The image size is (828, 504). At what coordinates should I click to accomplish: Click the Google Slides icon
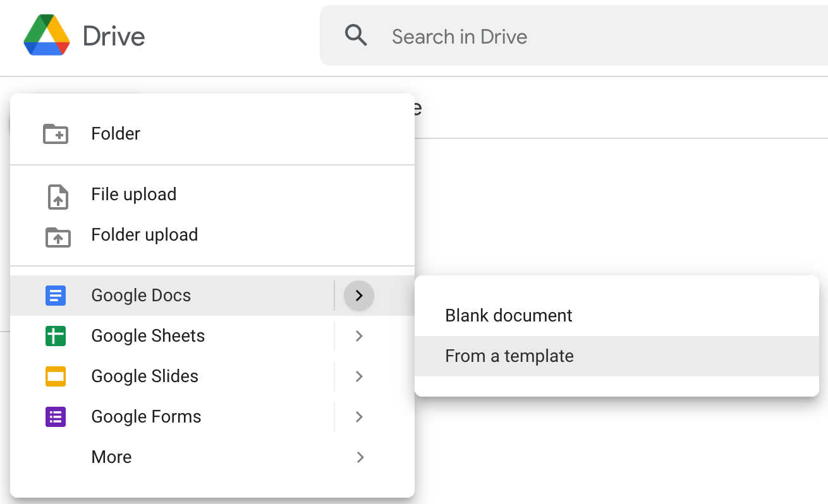[55, 376]
